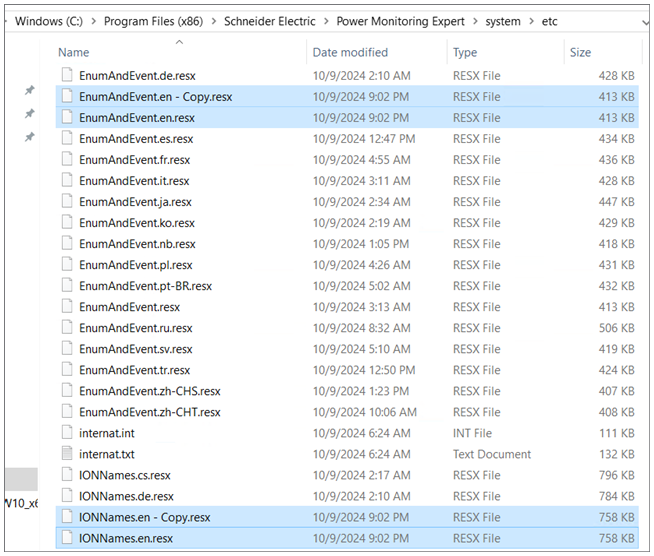The height and width of the screenshot is (556, 654).
Task: Select file name EnumAndEvent.es.resx
Action: tap(136, 138)
